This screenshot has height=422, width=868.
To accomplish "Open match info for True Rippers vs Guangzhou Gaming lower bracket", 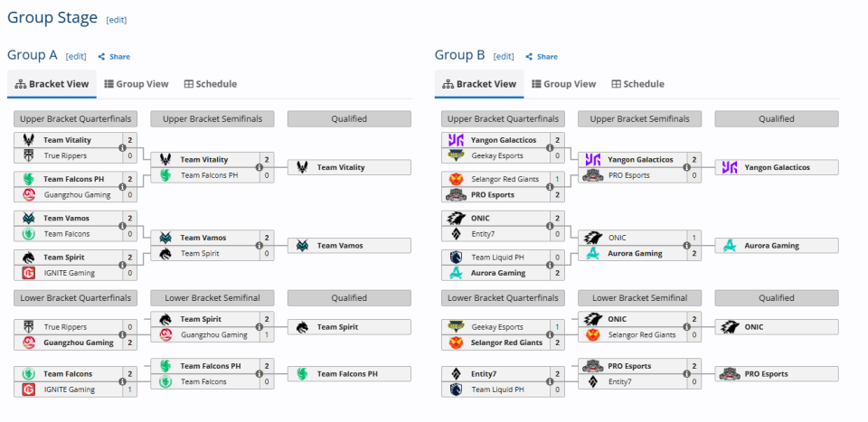I will click(123, 334).
